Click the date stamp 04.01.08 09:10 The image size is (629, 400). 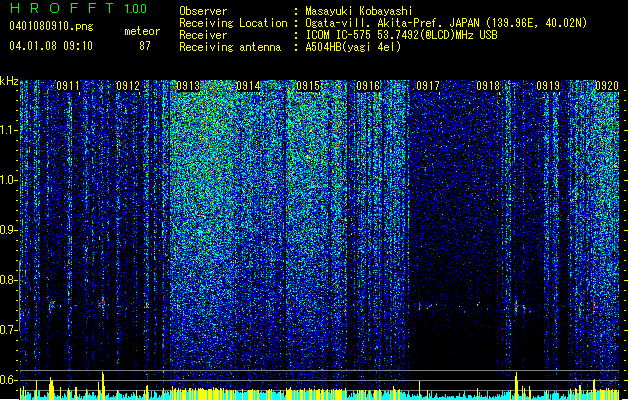pos(51,46)
